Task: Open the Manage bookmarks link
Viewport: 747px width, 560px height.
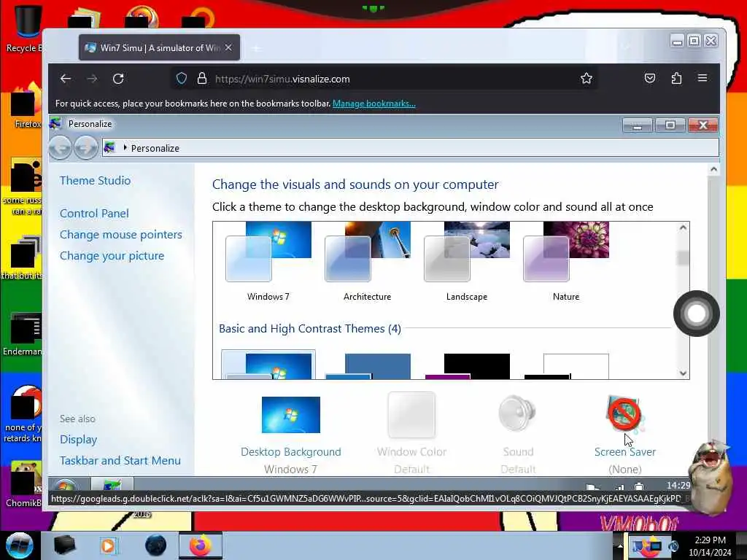Action: click(x=374, y=104)
